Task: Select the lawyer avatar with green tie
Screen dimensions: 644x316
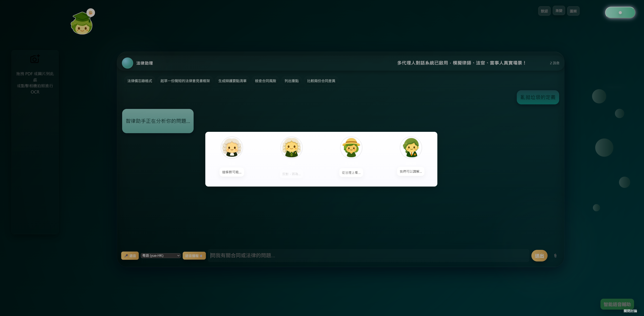Action: pos(292,147)
